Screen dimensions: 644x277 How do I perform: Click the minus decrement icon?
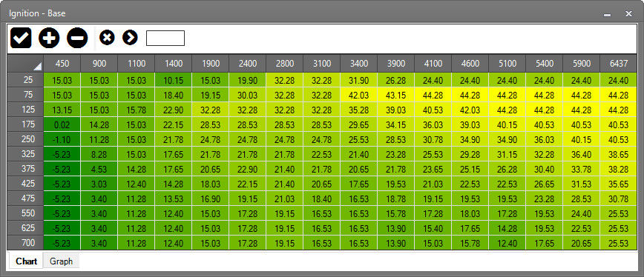(x=77, y=38)
